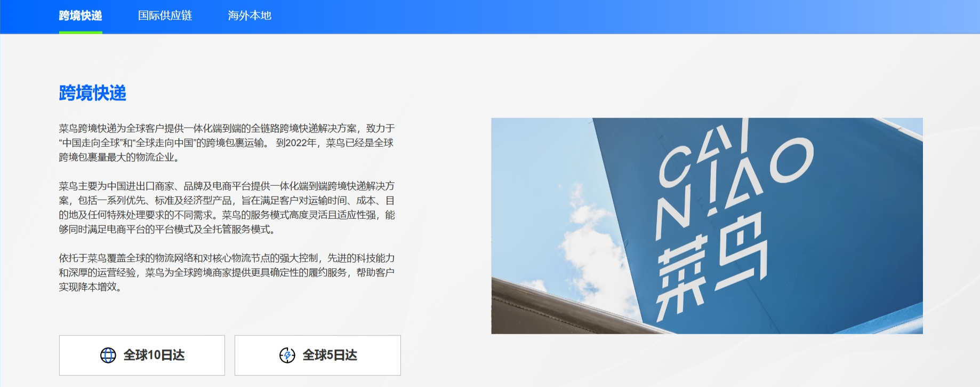980x387 pixels.
Task: Select the 跨境快递 tab
Action: coord(81,16)
